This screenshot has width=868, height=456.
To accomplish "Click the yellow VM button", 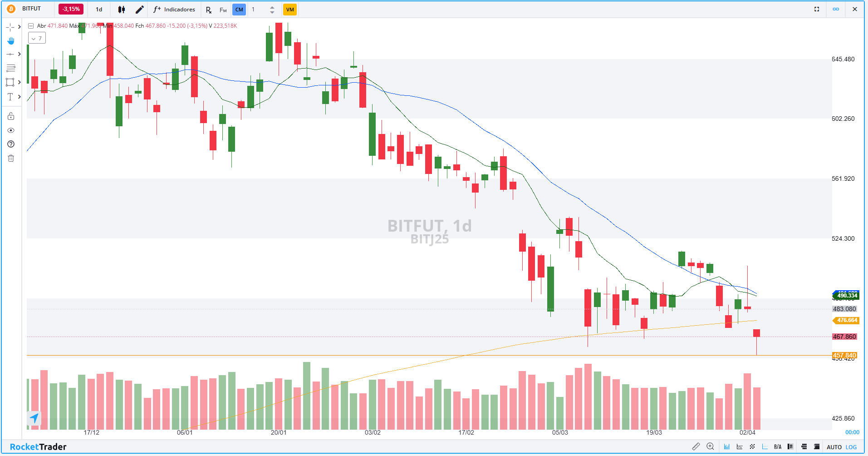I will click(x=290, y=10).
